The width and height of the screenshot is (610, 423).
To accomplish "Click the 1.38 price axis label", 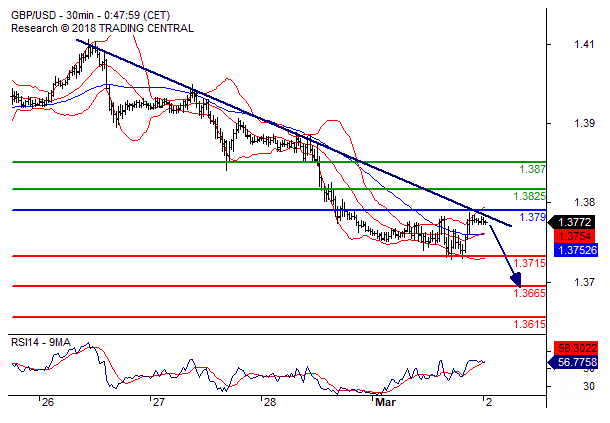I will coord(584,202).
